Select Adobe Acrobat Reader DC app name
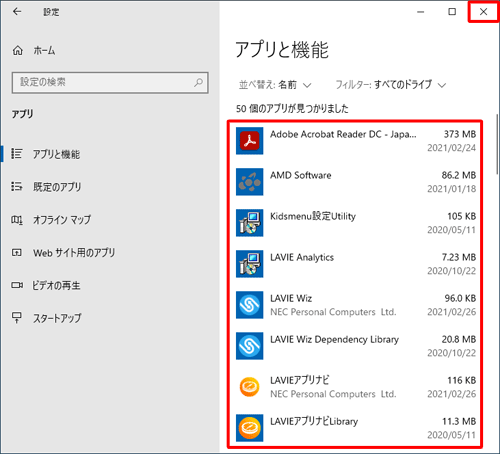This screenshot has height=454, width=500. click(343, 134)
